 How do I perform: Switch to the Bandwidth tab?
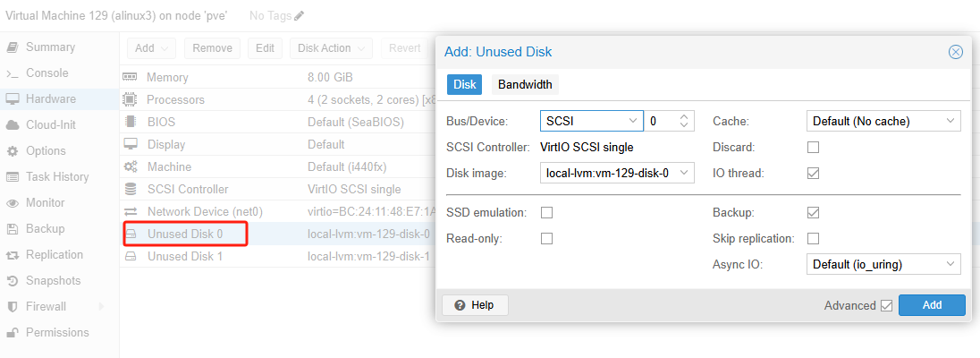point(525,85)
